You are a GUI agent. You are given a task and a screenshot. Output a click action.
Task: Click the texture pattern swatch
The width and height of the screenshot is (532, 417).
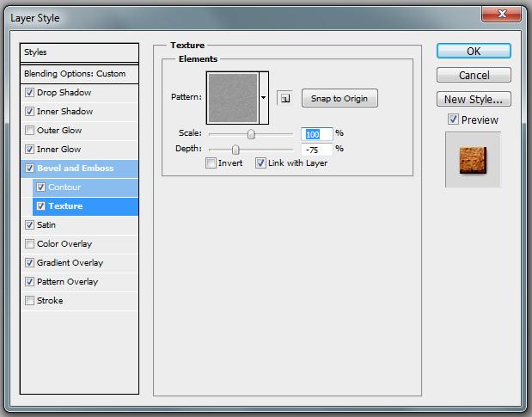[233, 97]
